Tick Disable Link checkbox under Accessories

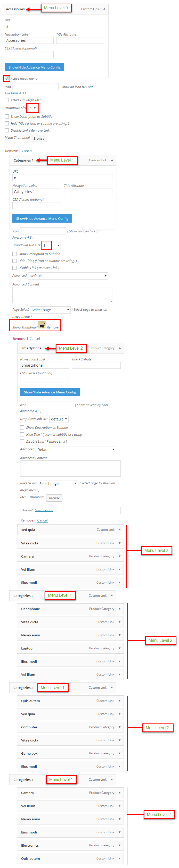(x=7, y=130)
